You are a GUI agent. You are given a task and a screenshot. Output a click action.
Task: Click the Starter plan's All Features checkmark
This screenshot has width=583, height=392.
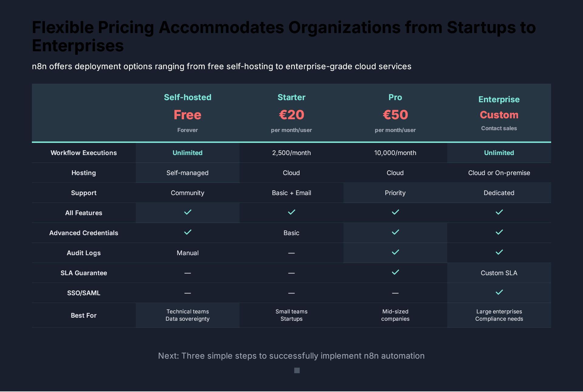click(x=291, y=212)
